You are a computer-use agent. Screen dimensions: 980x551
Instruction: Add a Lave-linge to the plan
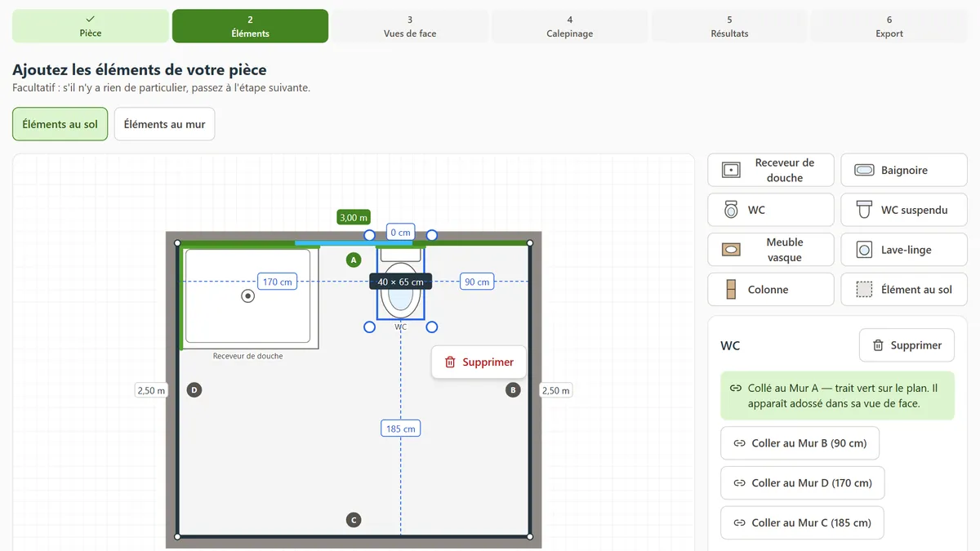[x=904, y=250]
